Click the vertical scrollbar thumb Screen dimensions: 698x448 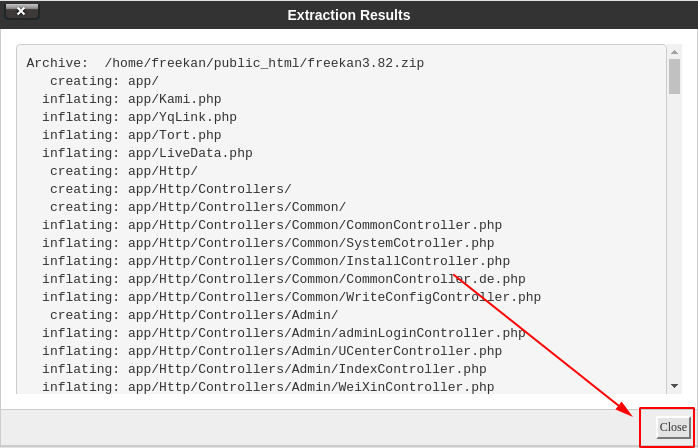[x=674, y=77]
